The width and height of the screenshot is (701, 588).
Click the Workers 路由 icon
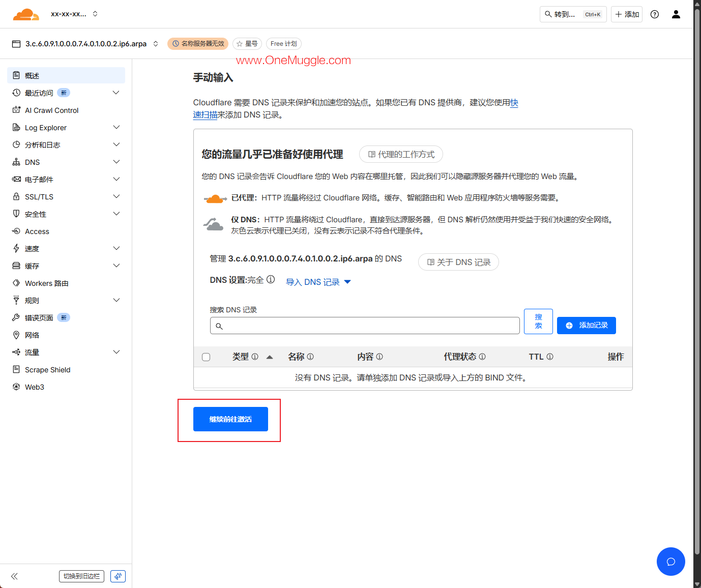click(16, 283)
